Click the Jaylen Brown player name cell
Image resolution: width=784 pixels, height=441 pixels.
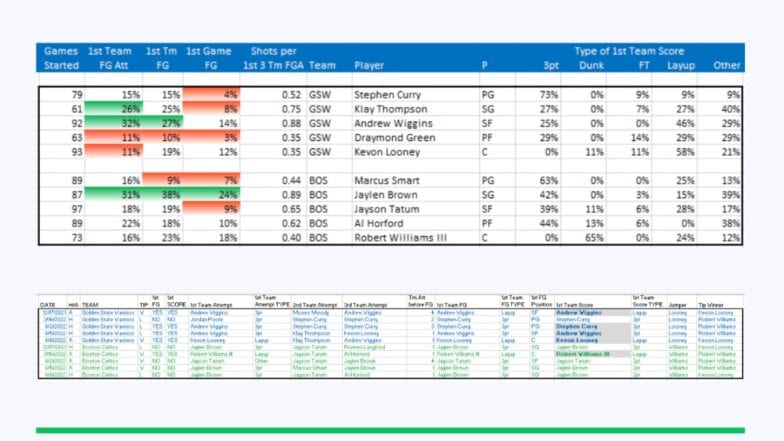coord(386,195)
